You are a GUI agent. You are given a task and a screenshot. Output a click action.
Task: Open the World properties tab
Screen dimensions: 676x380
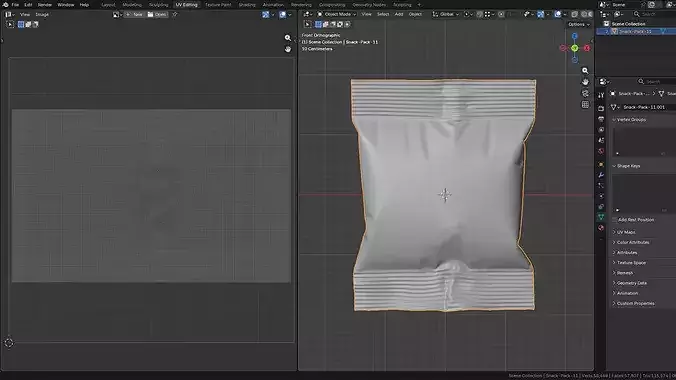pos(601,151)
